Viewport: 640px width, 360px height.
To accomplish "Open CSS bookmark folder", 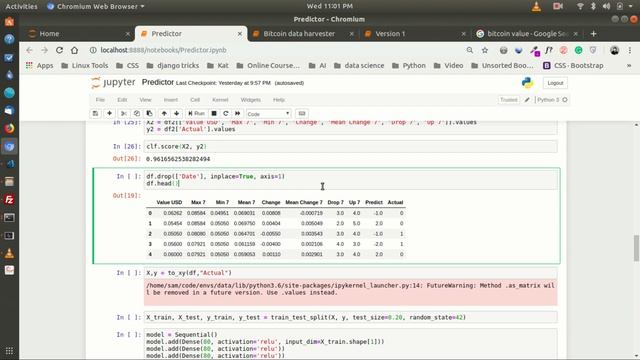I will [127, 65].
